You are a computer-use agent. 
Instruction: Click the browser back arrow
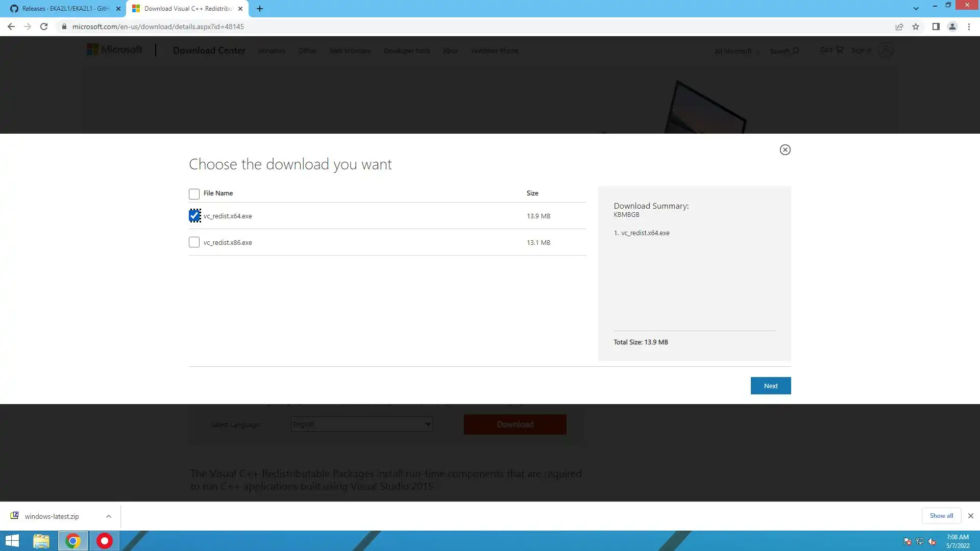tap(11, 27)
